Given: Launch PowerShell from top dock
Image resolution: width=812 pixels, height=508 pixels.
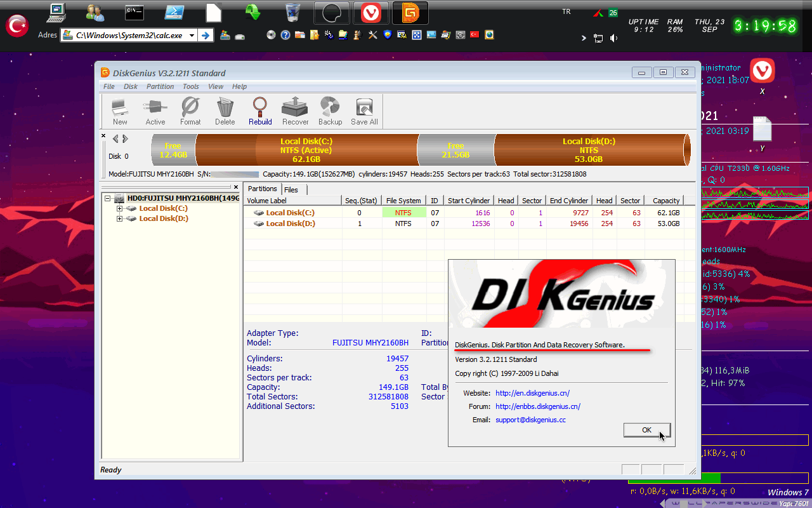Looking at the screenshot, I should (174, 12).
